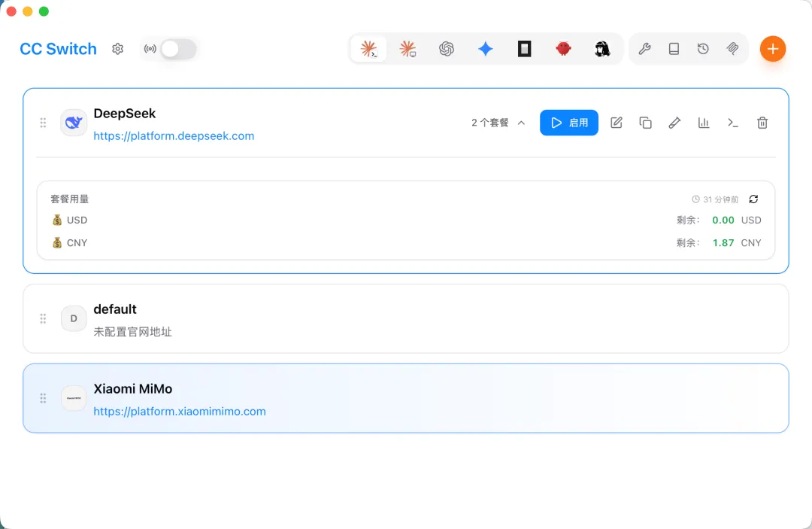The width and height of the screenshot is (812, 529).
Task: Select the Claude Code terminal app tab
Action: tap(368, 49)
